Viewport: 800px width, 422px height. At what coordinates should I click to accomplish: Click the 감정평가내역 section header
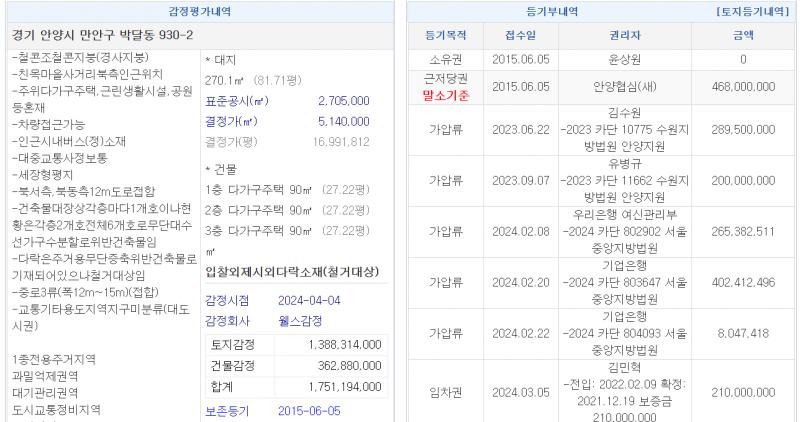pos(200,11)
